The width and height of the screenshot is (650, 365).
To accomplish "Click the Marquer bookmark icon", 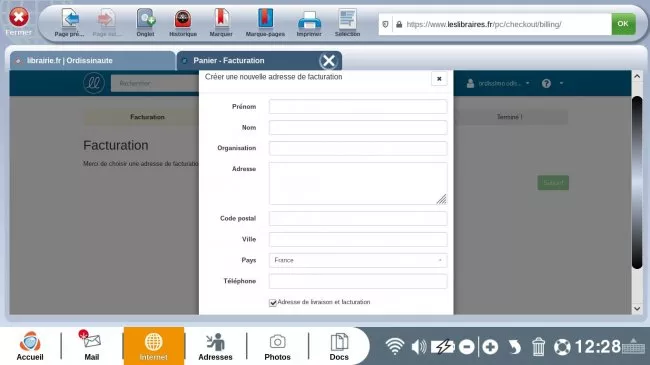I will [221, 19].
